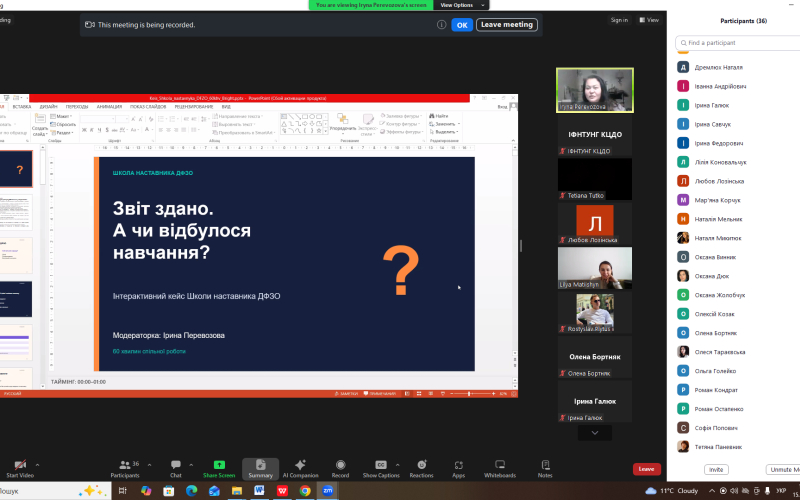
Task: Show hidden system tray icons chevron
Action: pos(712,491)
